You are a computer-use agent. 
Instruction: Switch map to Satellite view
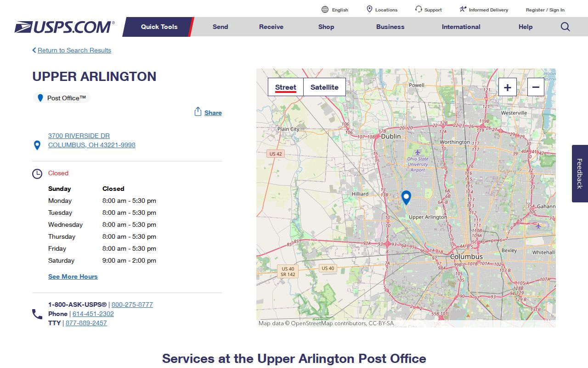324,87
